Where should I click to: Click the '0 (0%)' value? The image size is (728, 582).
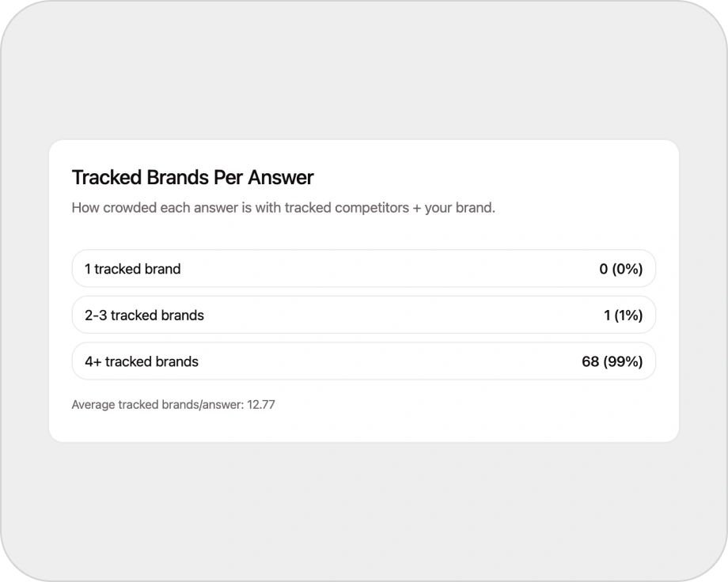click(622, 268)
